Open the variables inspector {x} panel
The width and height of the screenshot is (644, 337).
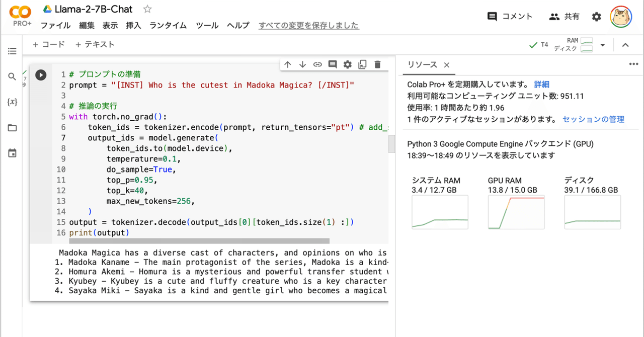tap(12, 102)
